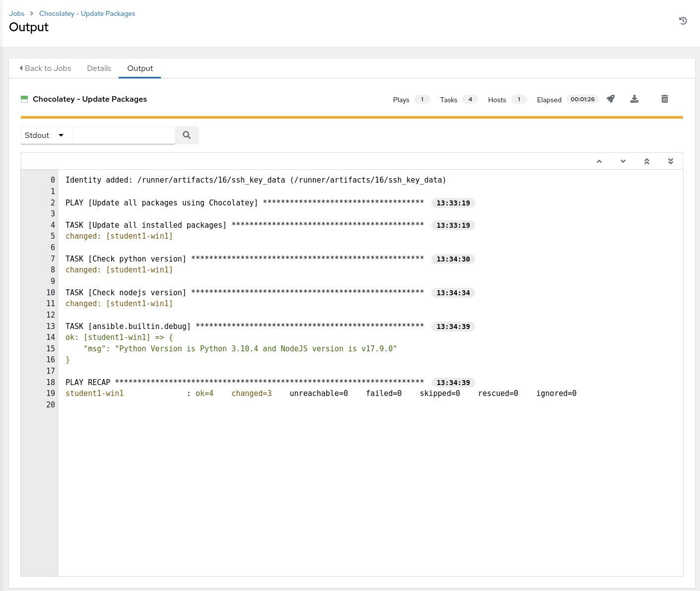Jump to first line double chevron
Image resolution: width=700 pixels, height=591 pixels.
coord(647,161)
